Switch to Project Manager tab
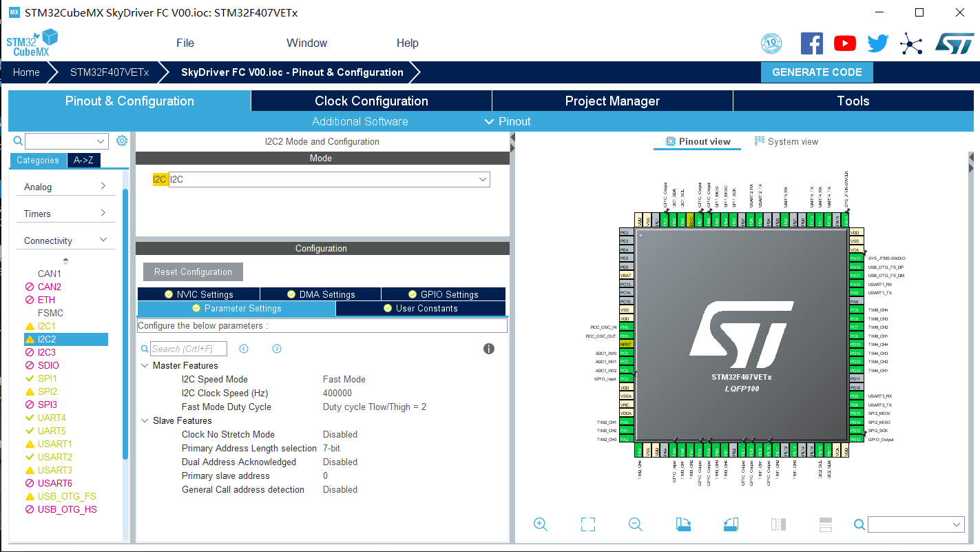980x552 pixels. (612, 101)
